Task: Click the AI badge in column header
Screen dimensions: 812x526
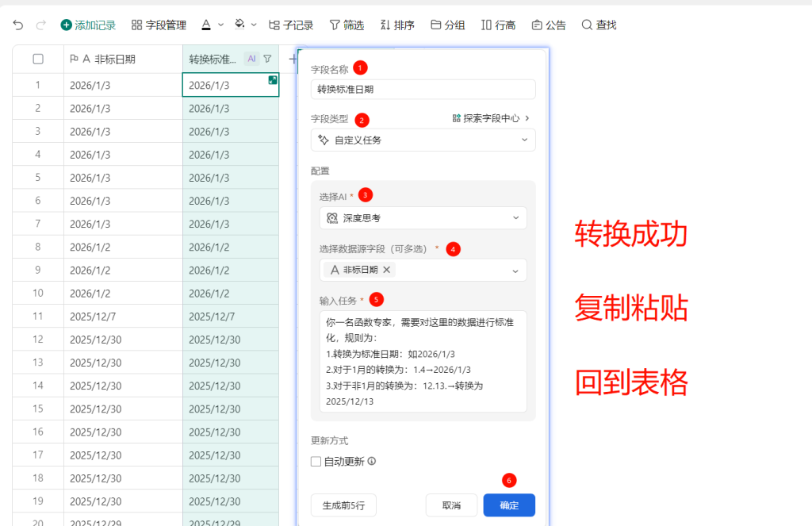Action: pos(251,59)
